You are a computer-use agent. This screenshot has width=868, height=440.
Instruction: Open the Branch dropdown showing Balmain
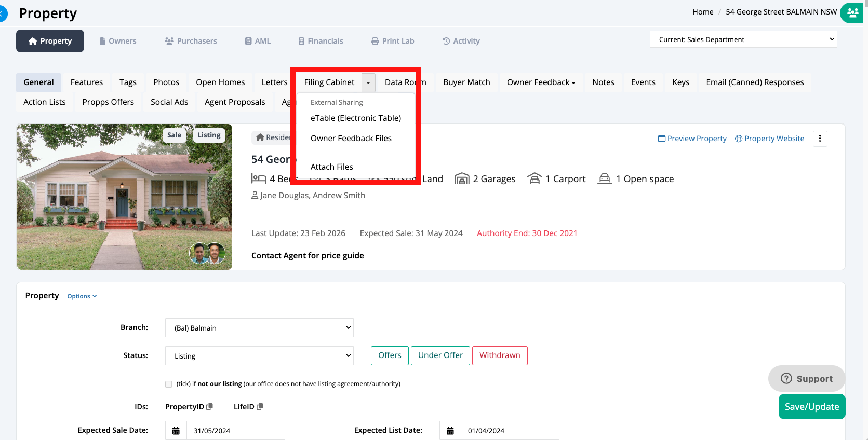pyautogui.click(x=259, y=328)
